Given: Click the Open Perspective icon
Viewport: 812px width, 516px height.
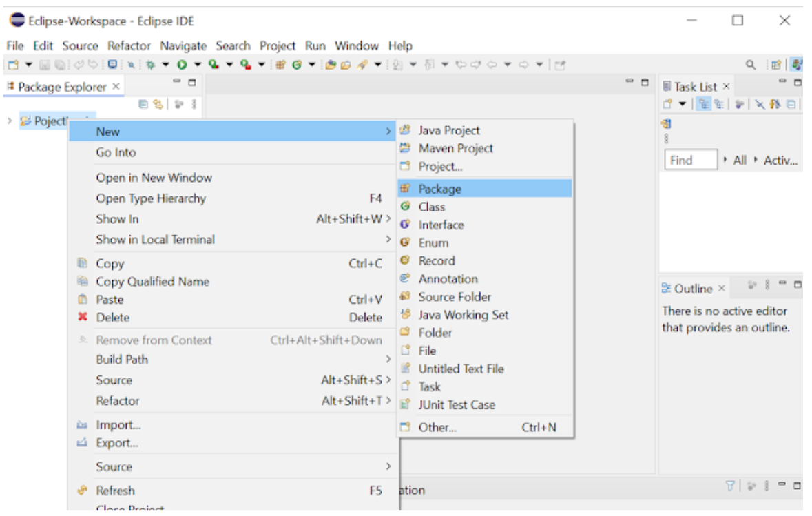Looking at the screenshot, I should coord(775,65).
